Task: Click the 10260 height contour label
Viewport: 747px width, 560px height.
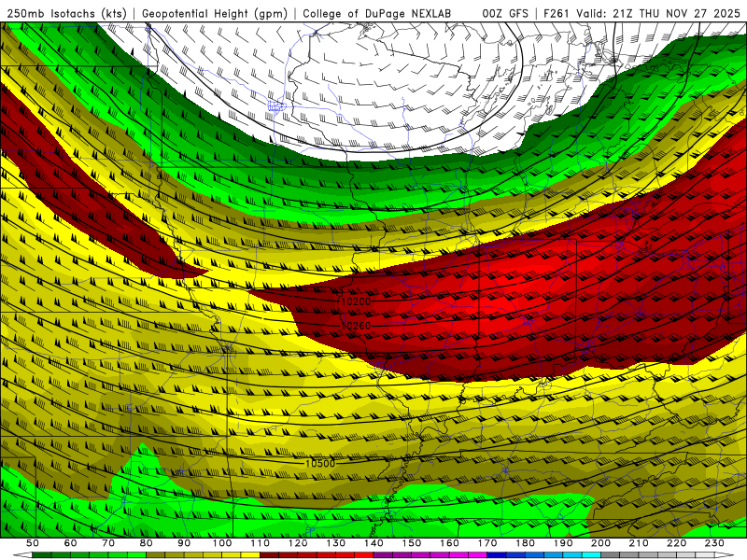Action: pyautogui.click(x=356, y=326)
